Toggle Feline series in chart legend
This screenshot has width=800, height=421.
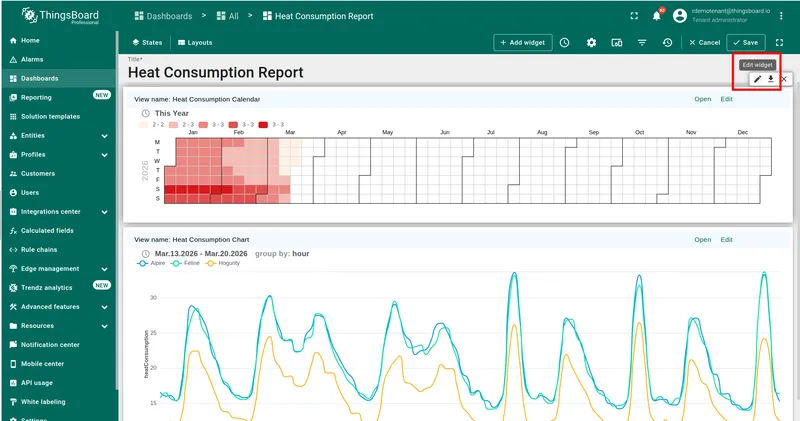pos(186,263)
